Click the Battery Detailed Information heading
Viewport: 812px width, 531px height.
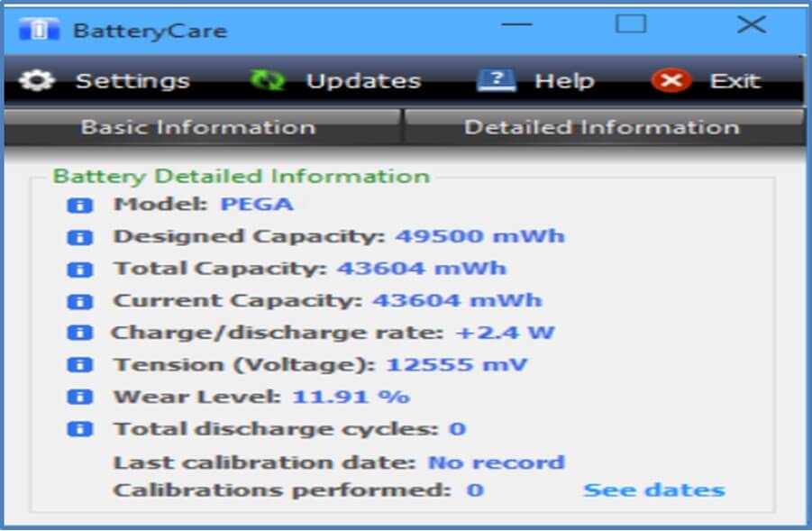(x=242, y=176)
